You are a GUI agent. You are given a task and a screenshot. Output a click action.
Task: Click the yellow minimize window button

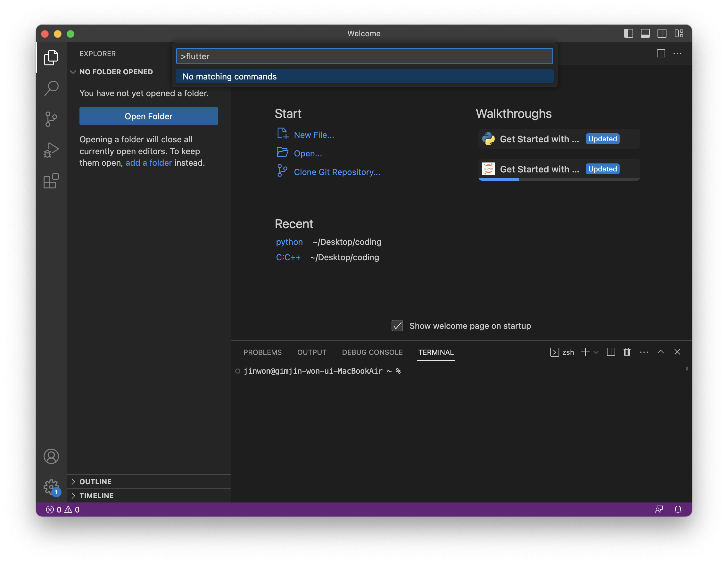coord(58,34)
